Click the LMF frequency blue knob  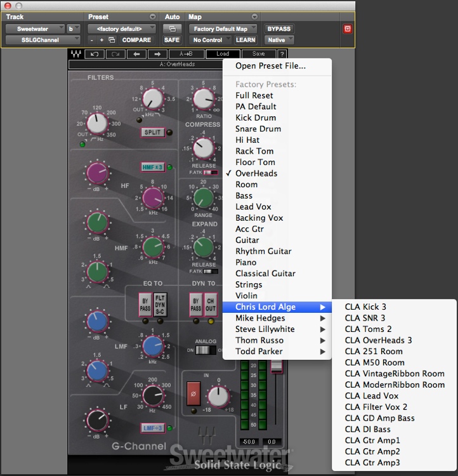tap(153, 346)
